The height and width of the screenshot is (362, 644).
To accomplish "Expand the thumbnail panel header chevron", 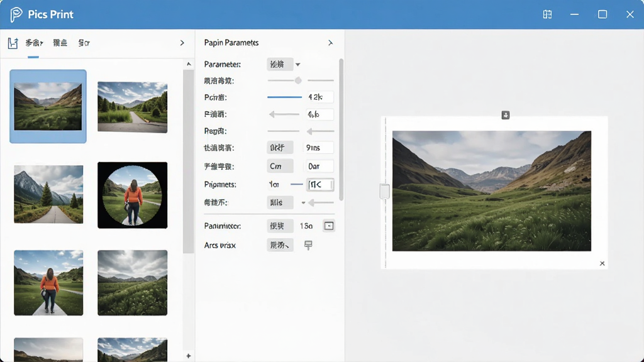I will pyautogui.click(x=182, y=43).
